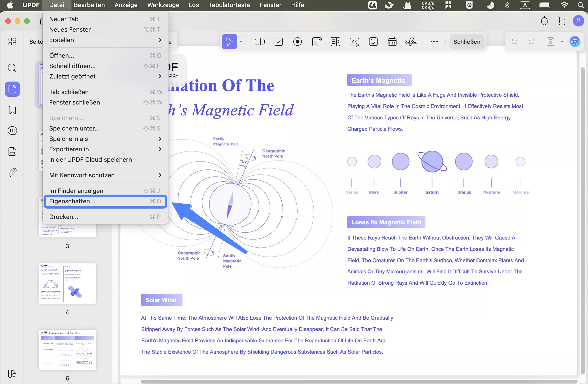Add an OK push button field

354,41
